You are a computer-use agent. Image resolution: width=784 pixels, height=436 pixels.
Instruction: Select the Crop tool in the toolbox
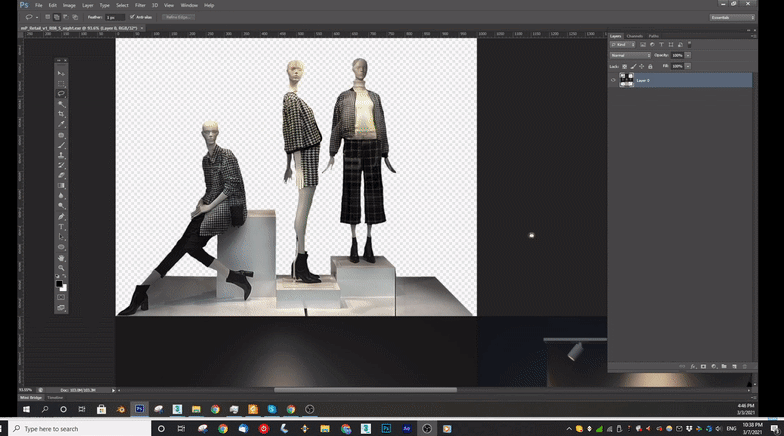(61, 114)
